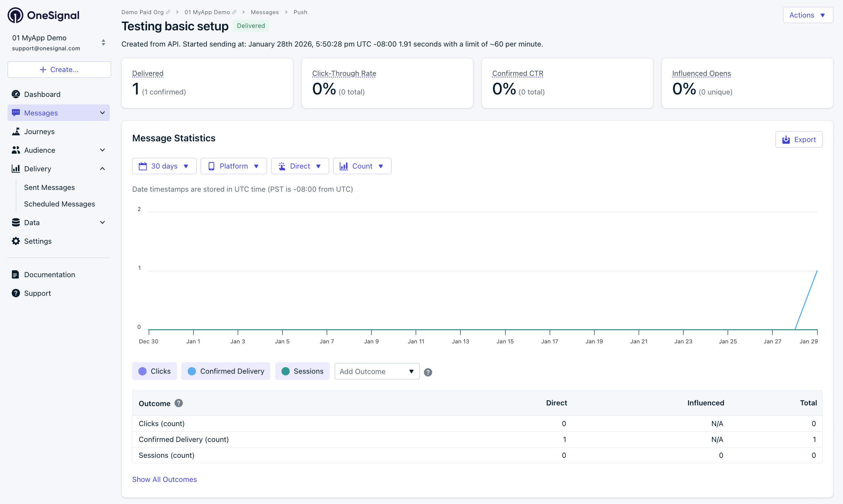The image size is (843, 504).
Task: Click the Audience icon in the sidebar
Action: click(16, 150)
